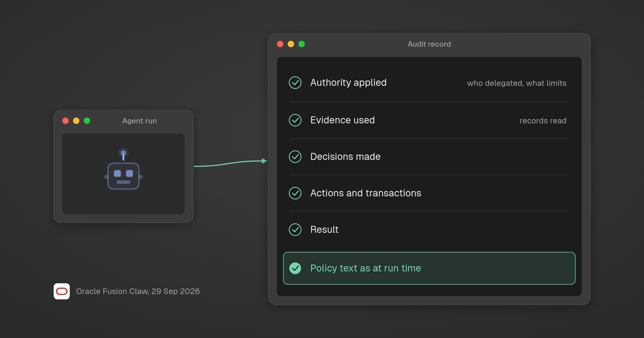Click the Audit record window title
Screen dimensions: 644x338
(429, 44)
